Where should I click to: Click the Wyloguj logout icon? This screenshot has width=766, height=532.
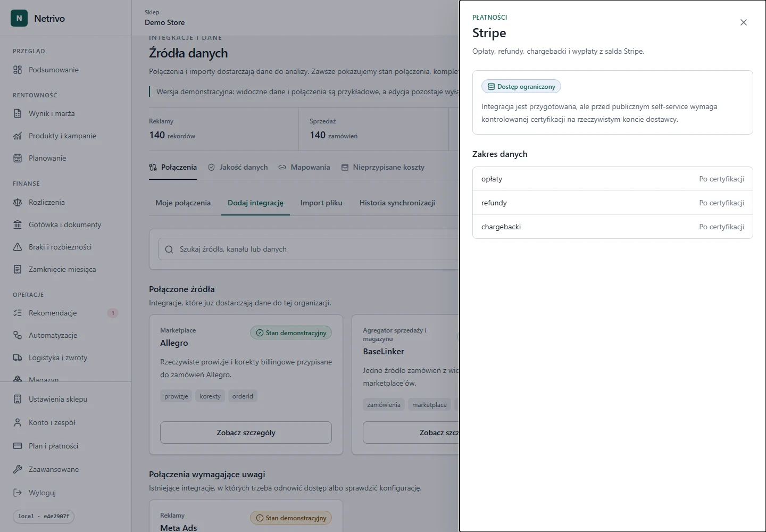pos(18,493)
